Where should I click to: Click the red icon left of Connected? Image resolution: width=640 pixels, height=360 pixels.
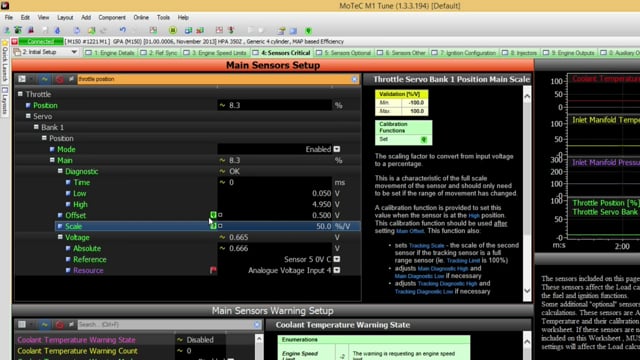point(15,41)
